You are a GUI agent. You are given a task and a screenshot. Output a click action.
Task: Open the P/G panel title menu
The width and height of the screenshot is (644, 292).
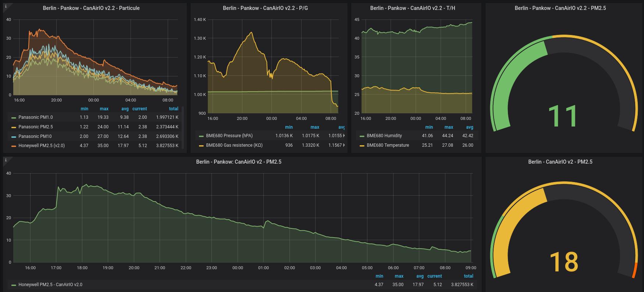point(265,8)
